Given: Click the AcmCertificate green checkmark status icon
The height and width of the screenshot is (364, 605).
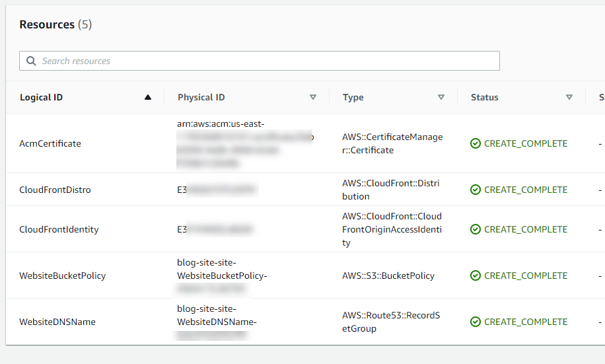Looking at the screenshot, I should (x=476, y=143).
